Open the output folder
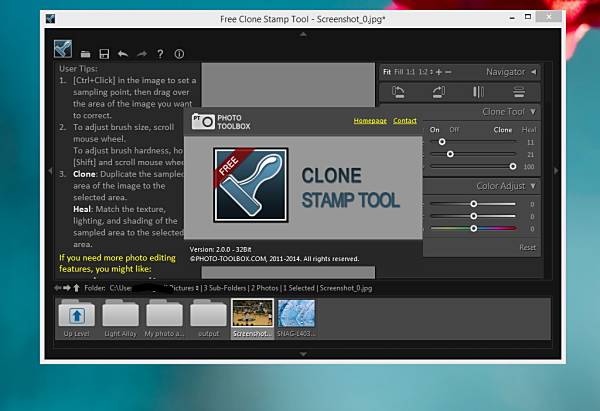Image resolution: width=600 pixels, height=411 pixels. coord(208,319)
